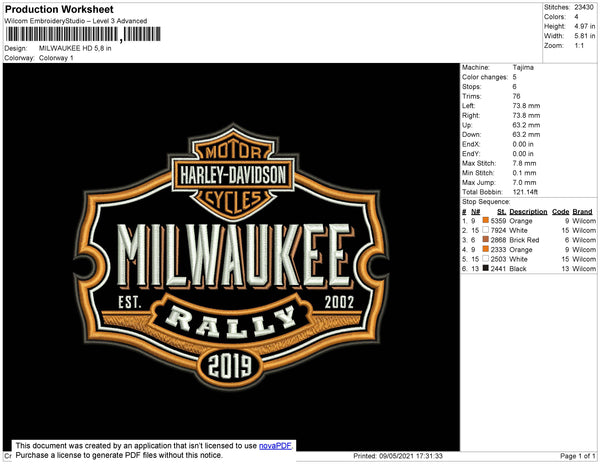Screen dimensions: 600x464
Task: Click the EndY value "0.00 in"
Action: (523, 154)
